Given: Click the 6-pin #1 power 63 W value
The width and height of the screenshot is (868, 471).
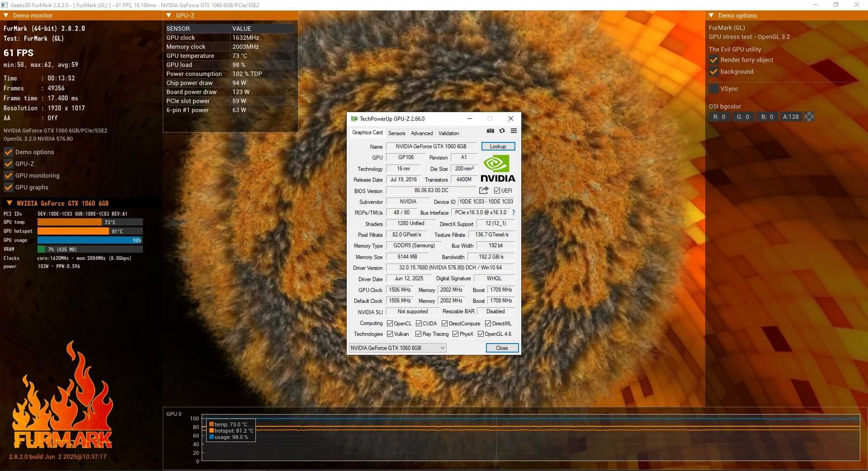Looking at the screenshot, I should tap(239, 110).
